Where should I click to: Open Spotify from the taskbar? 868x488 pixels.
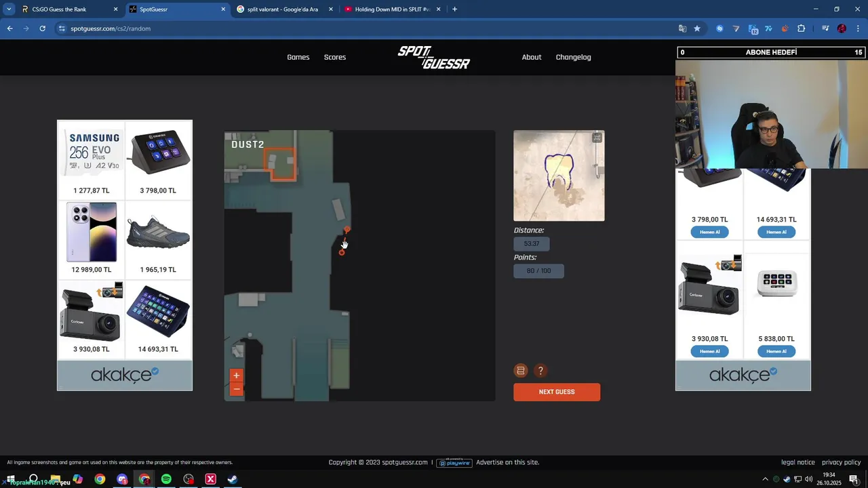click(166, 479)
